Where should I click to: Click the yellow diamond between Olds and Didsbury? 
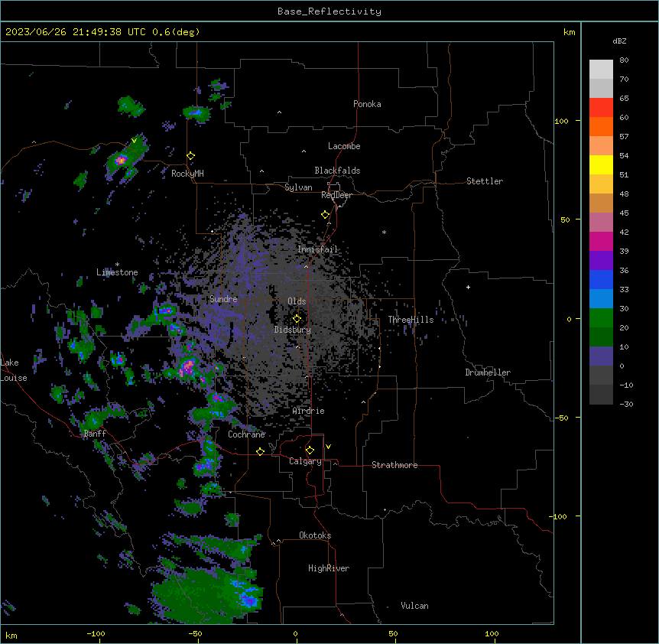(297, 318)
